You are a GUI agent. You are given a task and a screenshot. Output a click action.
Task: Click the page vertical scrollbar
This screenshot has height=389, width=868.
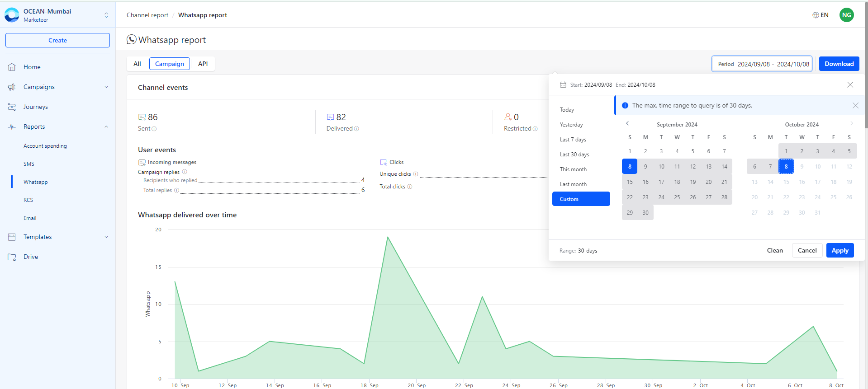pyautogui.click(x=866, y=65)
